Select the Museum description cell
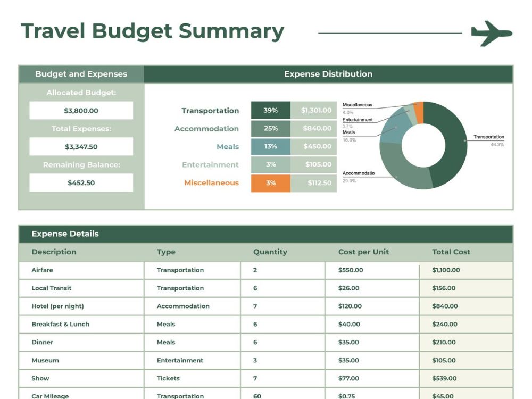This screenshot has height=399, width=532. (x=81, y=360)
